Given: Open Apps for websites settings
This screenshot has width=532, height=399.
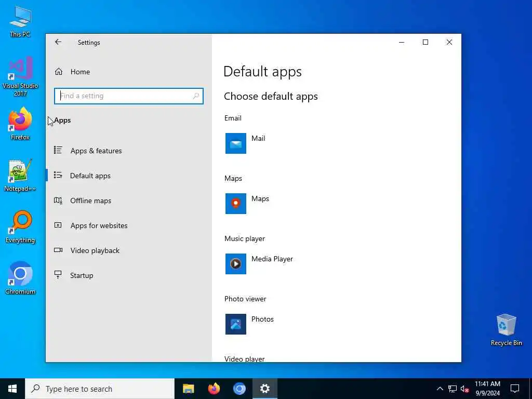Looking at the screenshot, I should 129,225.
